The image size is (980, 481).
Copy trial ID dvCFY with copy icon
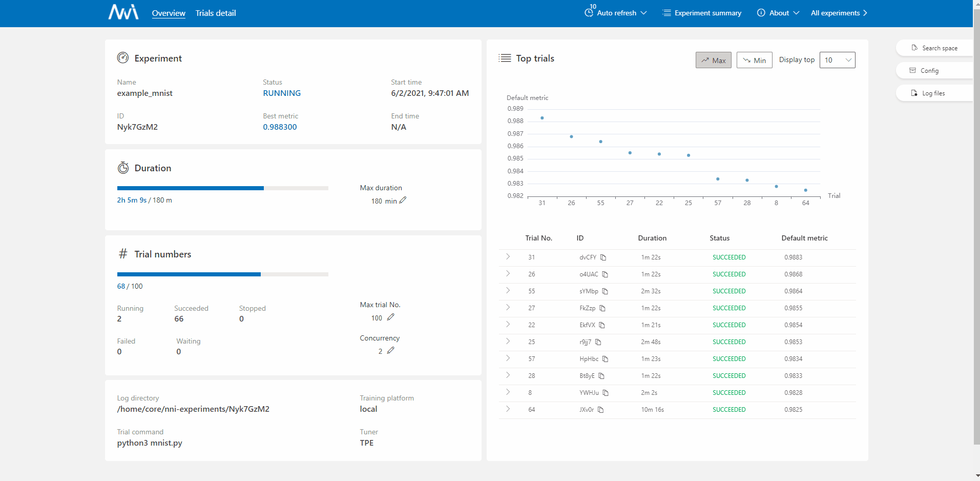click(603, 257)
